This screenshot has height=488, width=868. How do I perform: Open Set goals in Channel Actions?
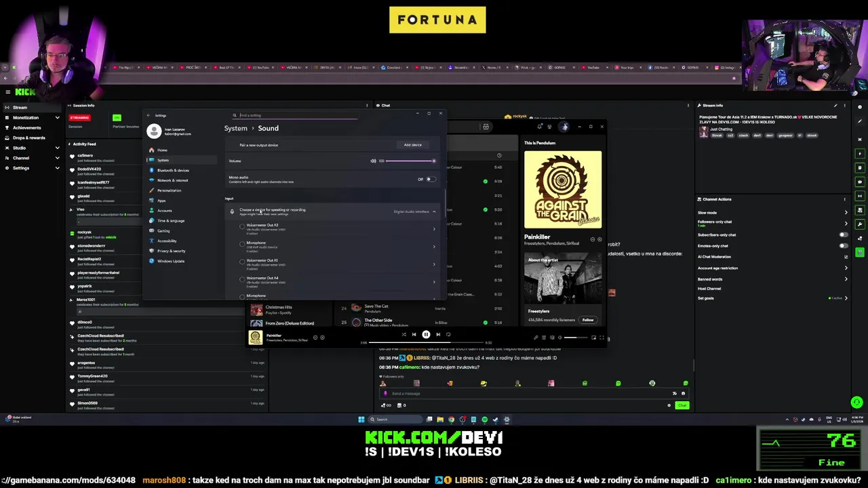[x=772, y=298]
